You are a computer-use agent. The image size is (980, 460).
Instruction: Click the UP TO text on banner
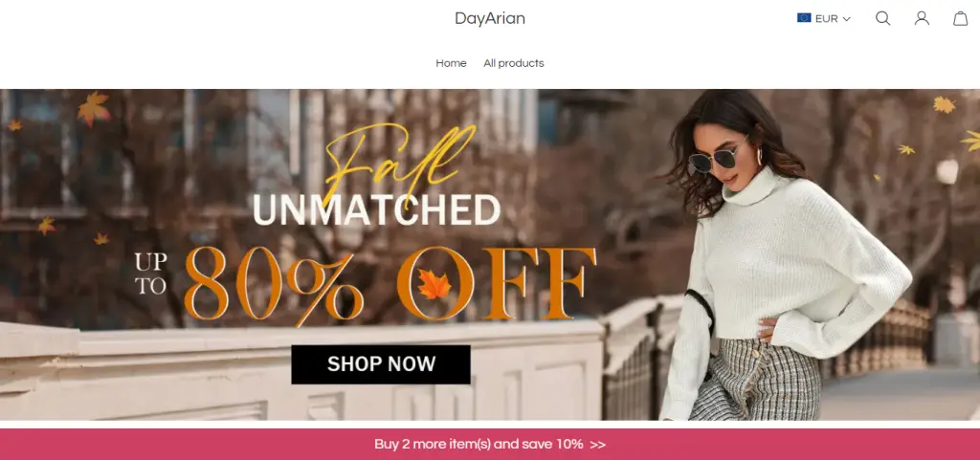click(x=150, y=274)
